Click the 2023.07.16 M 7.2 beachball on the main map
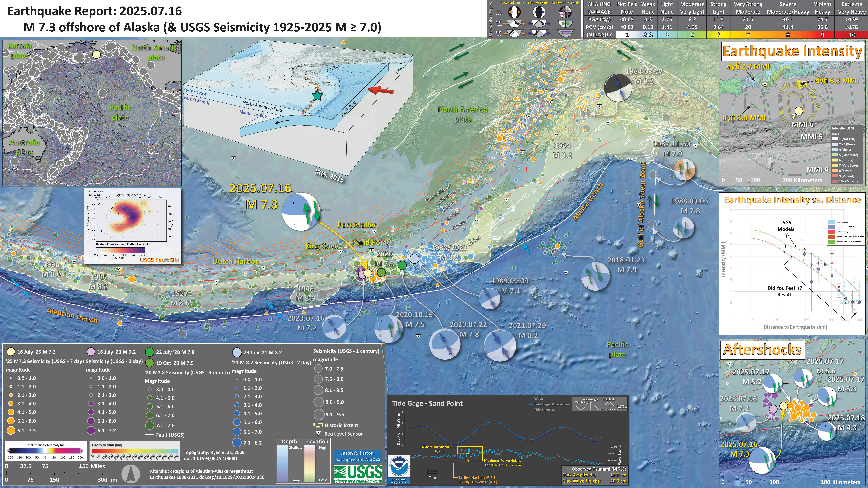This screenshot has width=868, height=488. [x=334, y=327]
